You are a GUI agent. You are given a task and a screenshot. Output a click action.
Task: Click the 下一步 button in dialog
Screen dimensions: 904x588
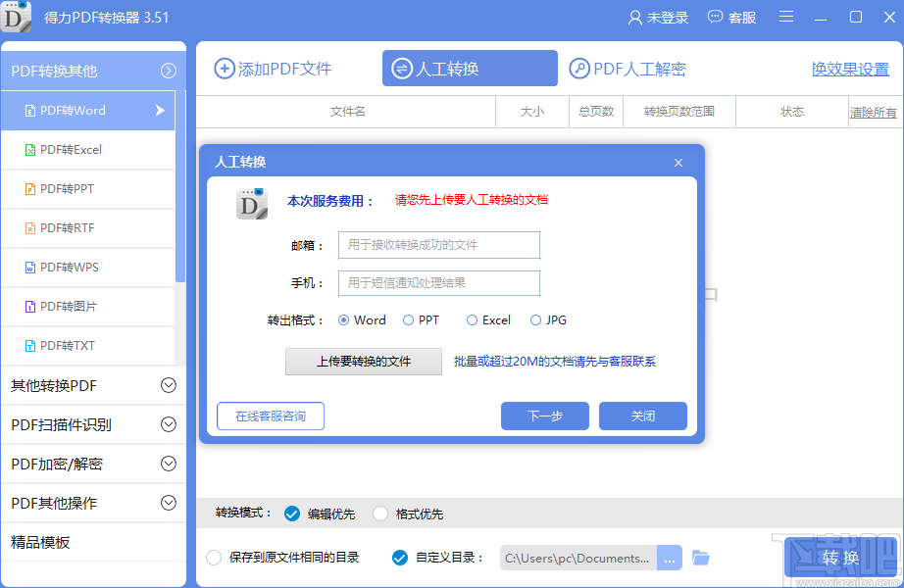544,416
